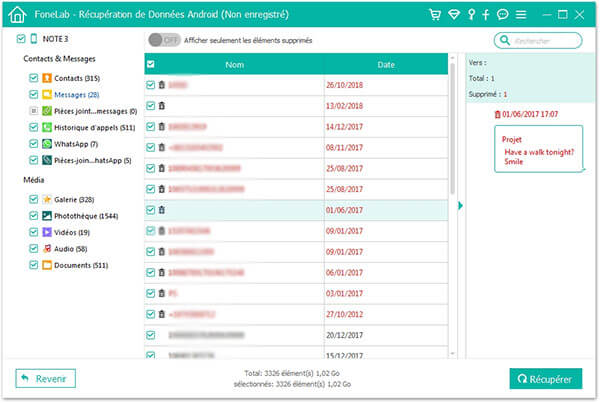Viewport: 600px width, 403px height.
Task: Toggle the WhatsApp (7) checkbox
Action: (x=34, y=144)
